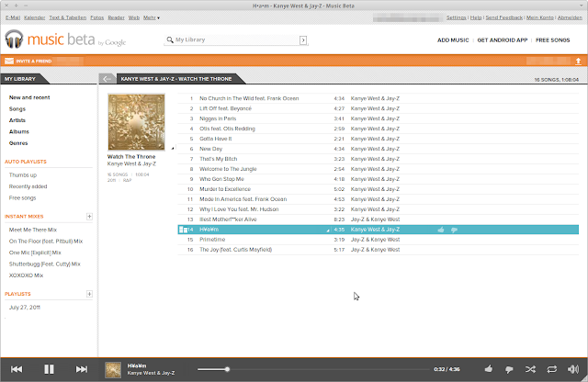Open the Artists view
Image resolution: width=588 pixels, height=382 pixels.
(x=17, y=120)
